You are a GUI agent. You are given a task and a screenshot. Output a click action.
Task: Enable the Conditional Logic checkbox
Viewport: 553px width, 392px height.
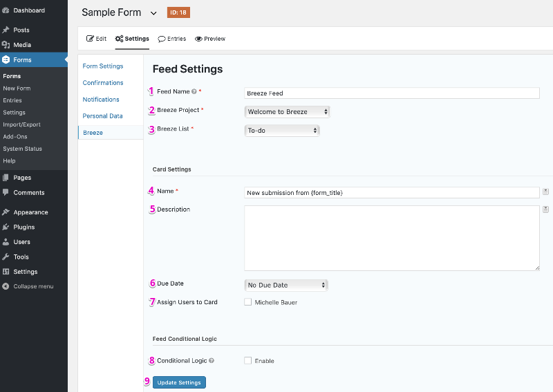click(x=248, y=361)
